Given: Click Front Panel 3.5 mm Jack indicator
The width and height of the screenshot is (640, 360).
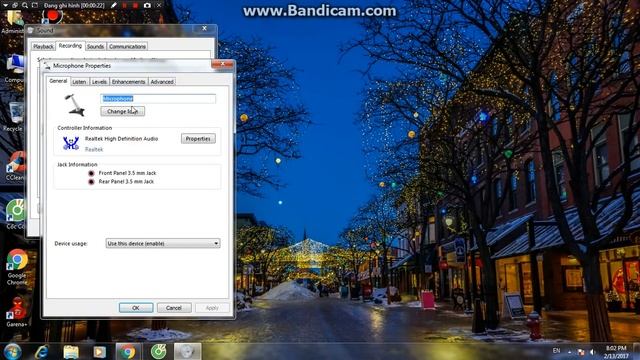Looking at the screenshot, I should (91, 173).
